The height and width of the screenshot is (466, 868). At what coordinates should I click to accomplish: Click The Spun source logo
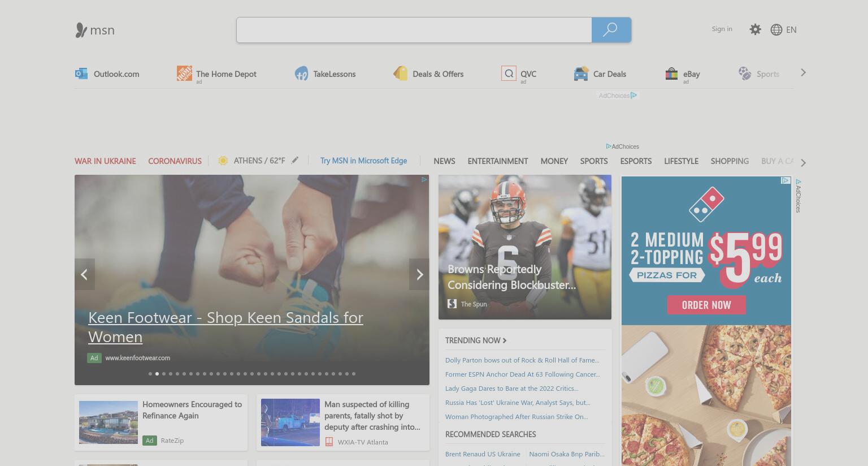click(452, 304)
